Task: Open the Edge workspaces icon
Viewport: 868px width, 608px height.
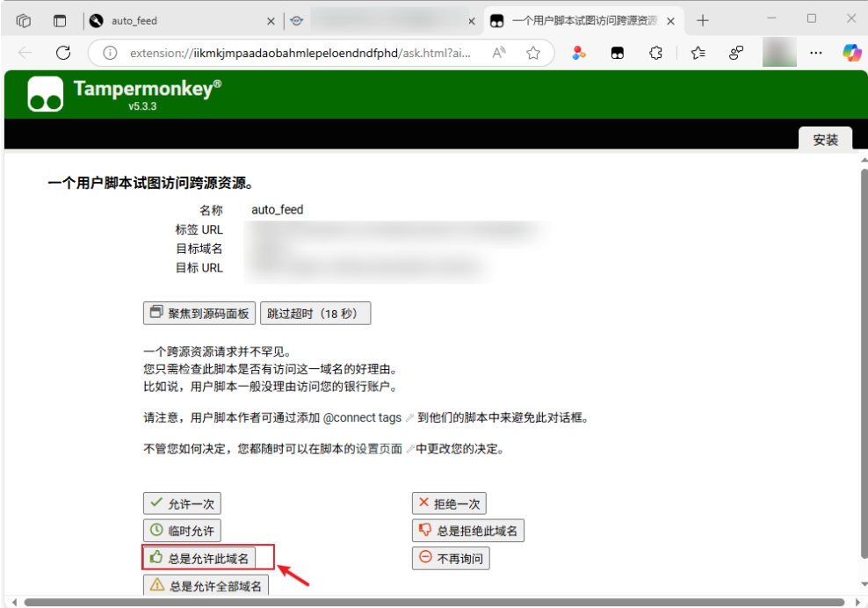Action: pyautogui.click(x=24, y=20)
